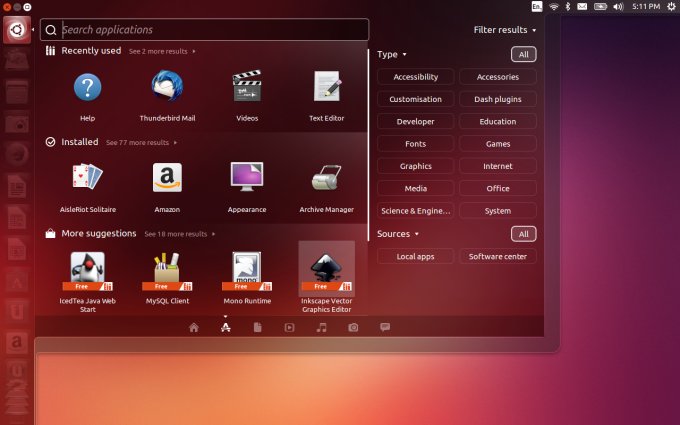Toggle the Accessibility type filter
Screen dimensions: 680x425
coord(415,77)
